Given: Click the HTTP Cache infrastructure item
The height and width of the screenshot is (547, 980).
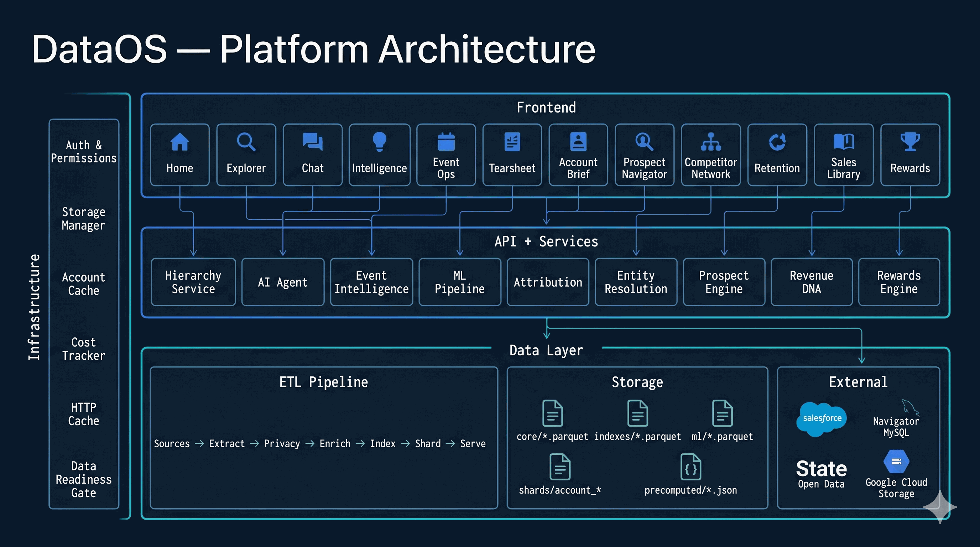Looking at the screenshot, I should (84, 414).
